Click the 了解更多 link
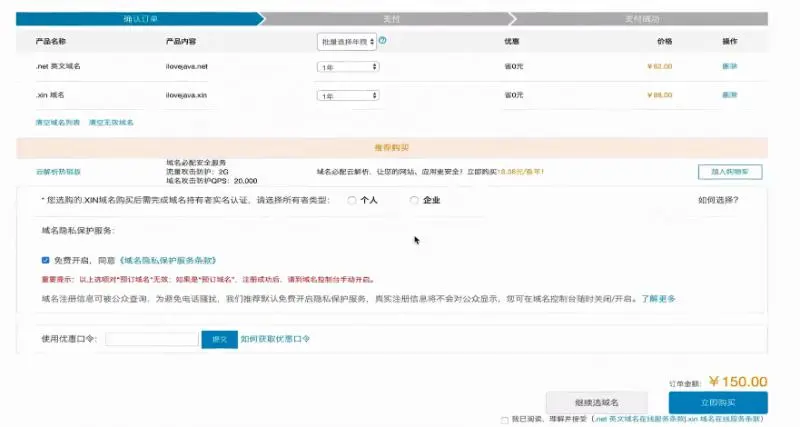Viewport: 800px width, 427px height. point(658,298)
